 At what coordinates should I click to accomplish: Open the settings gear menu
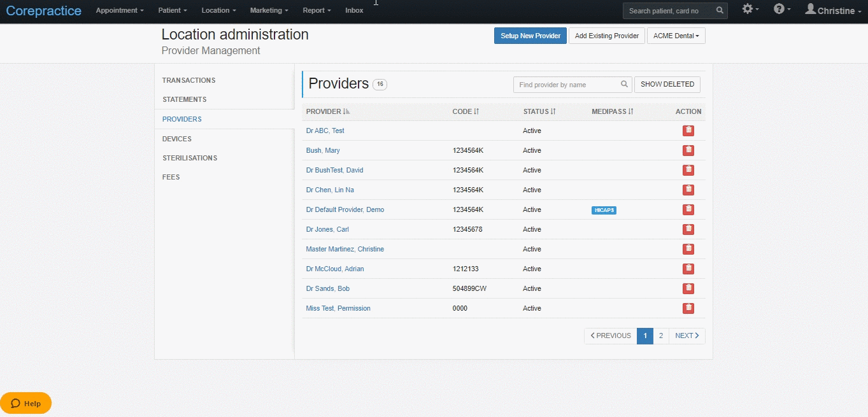[x=750, y=10]
